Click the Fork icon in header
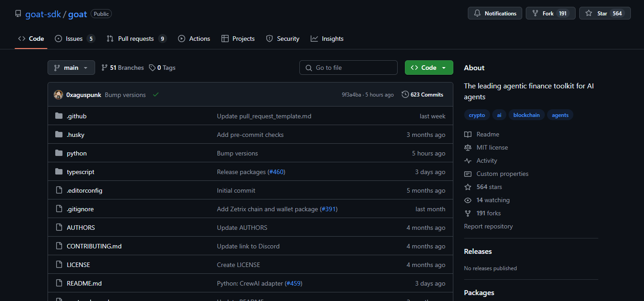644x301 pixels. pos(535,14)
